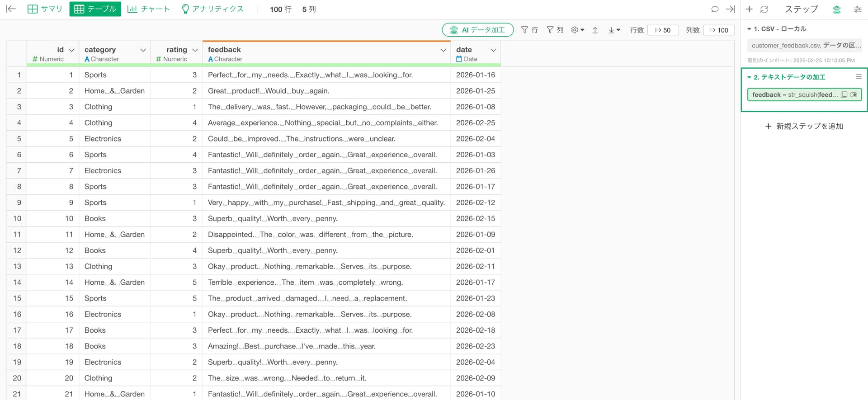
Task: Click the 行数 row limit field showing 50
Action: pyautogui.click(x=663, y=30)
